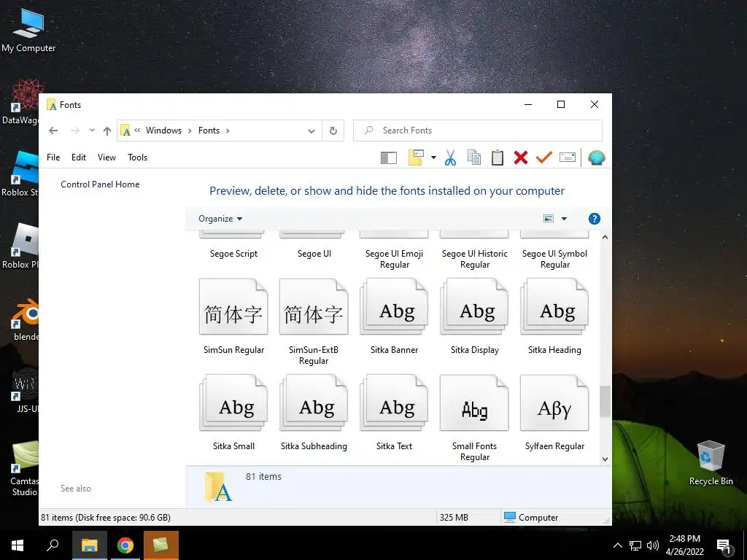This screenshot has height=560, width=747.
Task: Open the Windows Start menu
Action: [18, 545]
